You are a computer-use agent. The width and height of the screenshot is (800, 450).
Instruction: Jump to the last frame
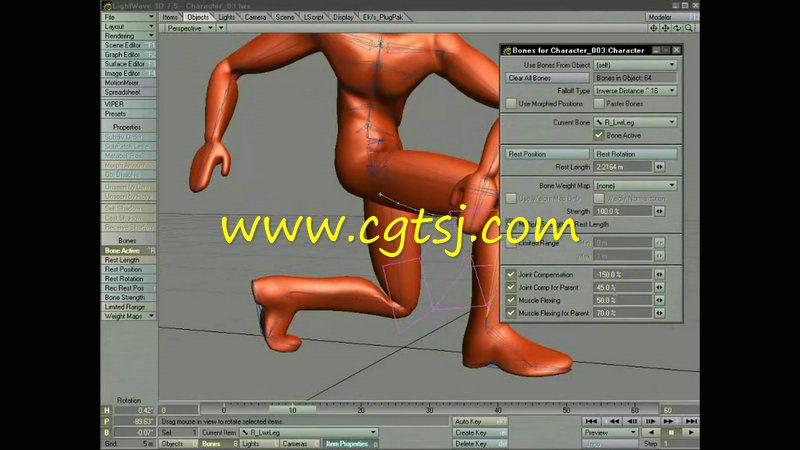690,421
